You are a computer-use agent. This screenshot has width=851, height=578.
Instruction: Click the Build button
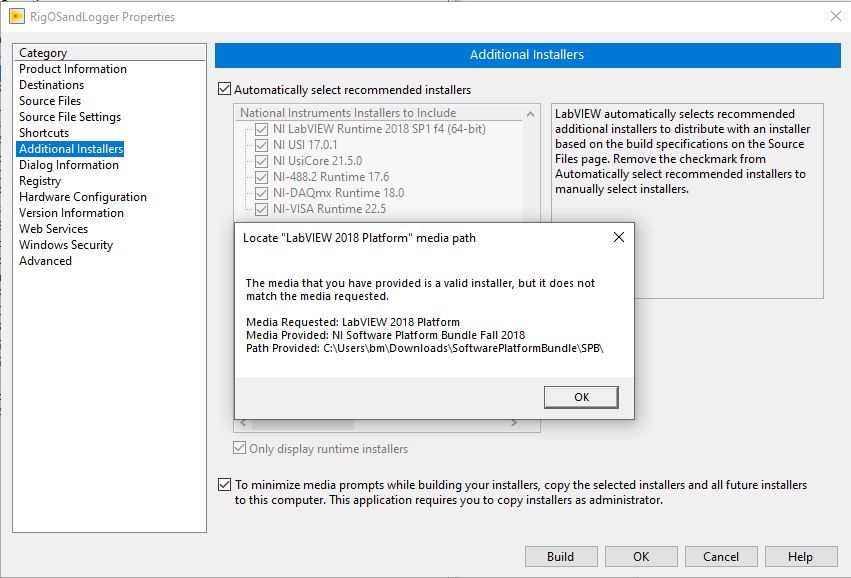pyautogui.click(x=561, y=557)
